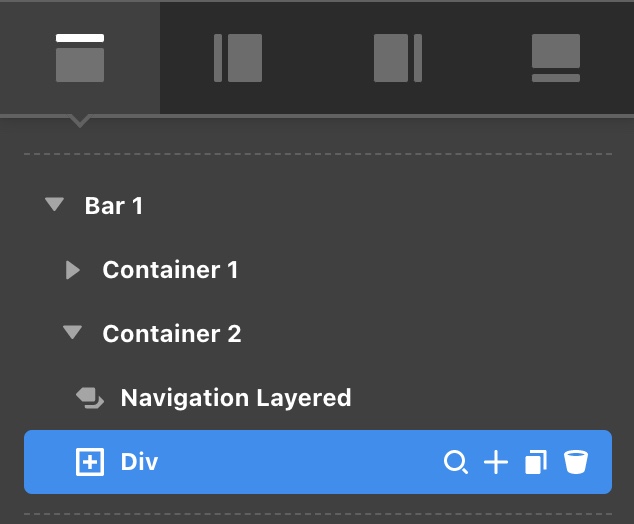Collapse the Container 2 node
This screenshot has height=524, width=634.
[x=71, y=334]
